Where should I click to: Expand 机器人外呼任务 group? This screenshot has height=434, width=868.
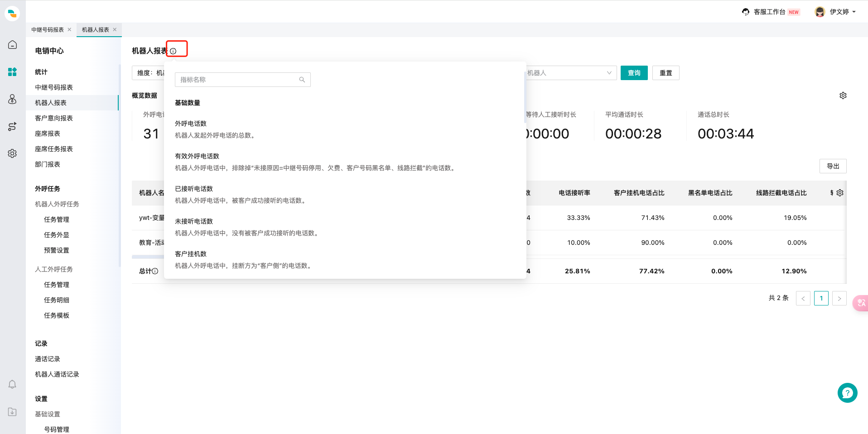(x=57, y=204)
